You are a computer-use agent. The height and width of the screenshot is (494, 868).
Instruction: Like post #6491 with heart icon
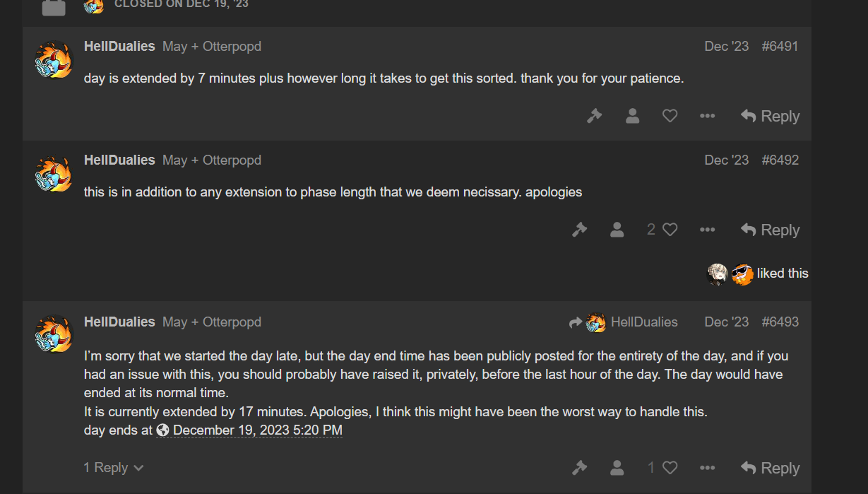(670, 116)
